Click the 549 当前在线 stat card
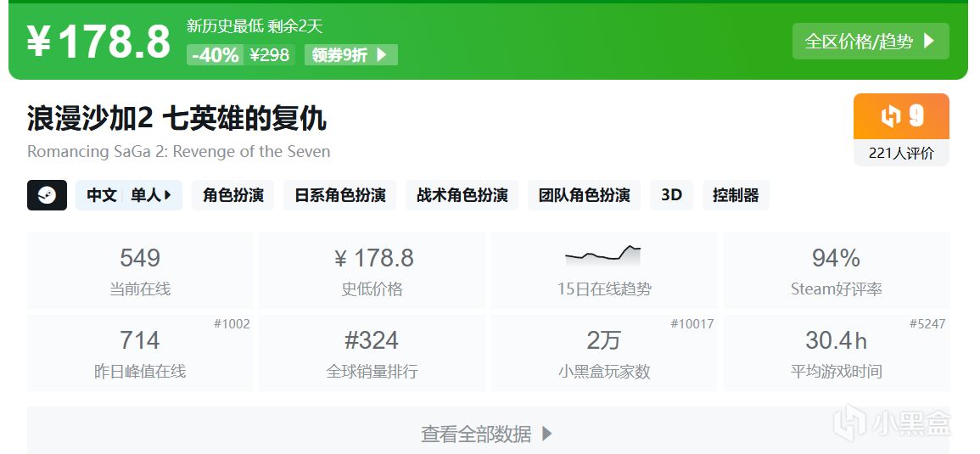The width and height of the screenshot is (980, 454). click(140, 270)
